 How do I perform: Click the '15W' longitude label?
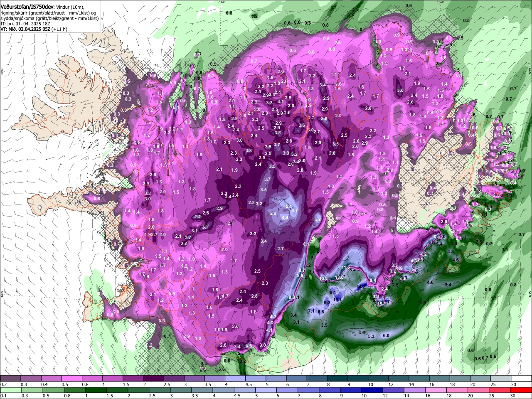441,2
